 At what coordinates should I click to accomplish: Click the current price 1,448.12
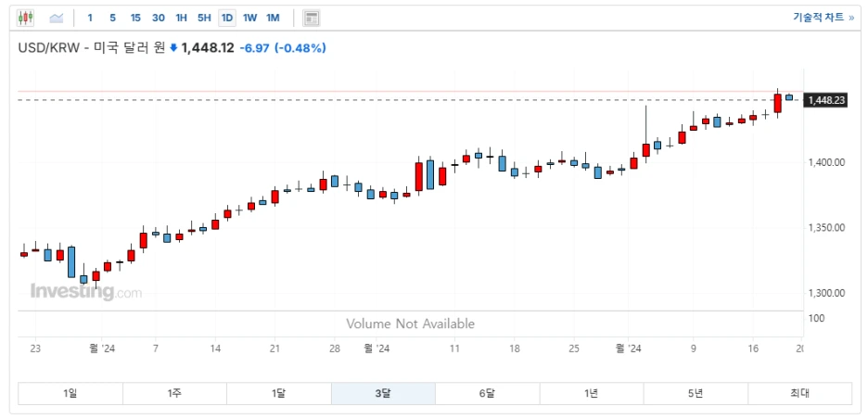(208, 48)
